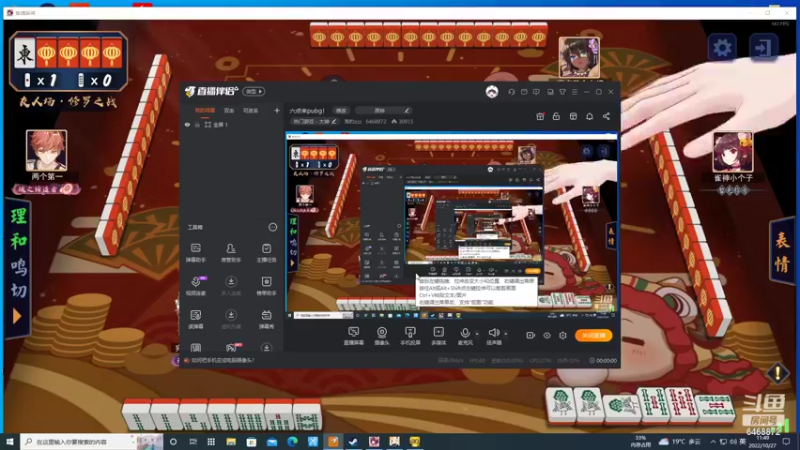Show hidden system tray icons arrow

click(713, 441)
